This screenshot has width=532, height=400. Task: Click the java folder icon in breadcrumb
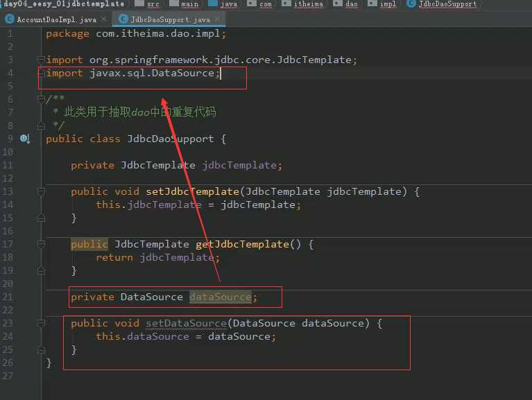(213, 3)
